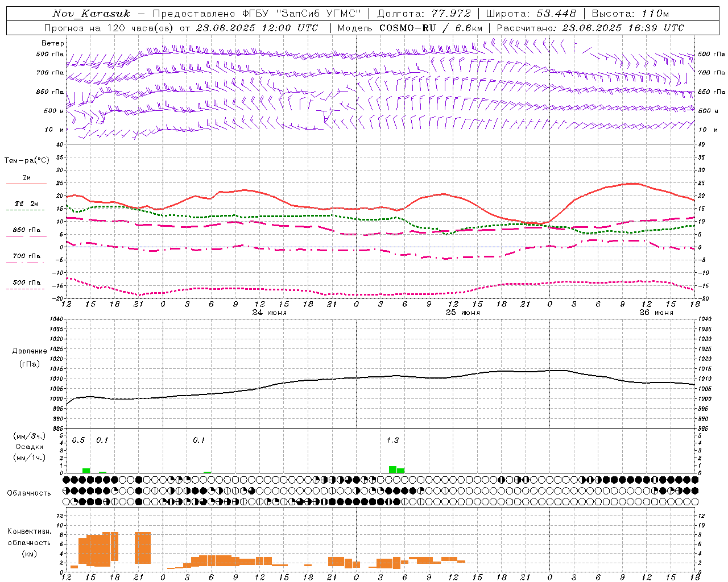The width and height of the screenshot is (728, 582).
Task: Click the 25 июня date label
Action: click(463, 313)
